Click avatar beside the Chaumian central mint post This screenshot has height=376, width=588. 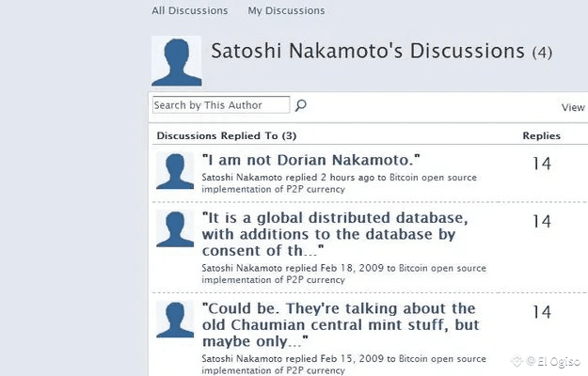[175, 321]
